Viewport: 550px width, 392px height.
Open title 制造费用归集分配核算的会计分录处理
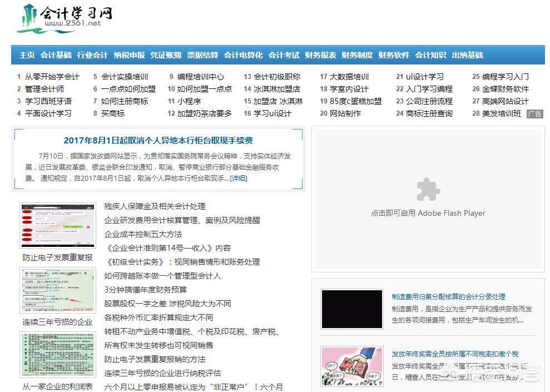coord(449,296)
